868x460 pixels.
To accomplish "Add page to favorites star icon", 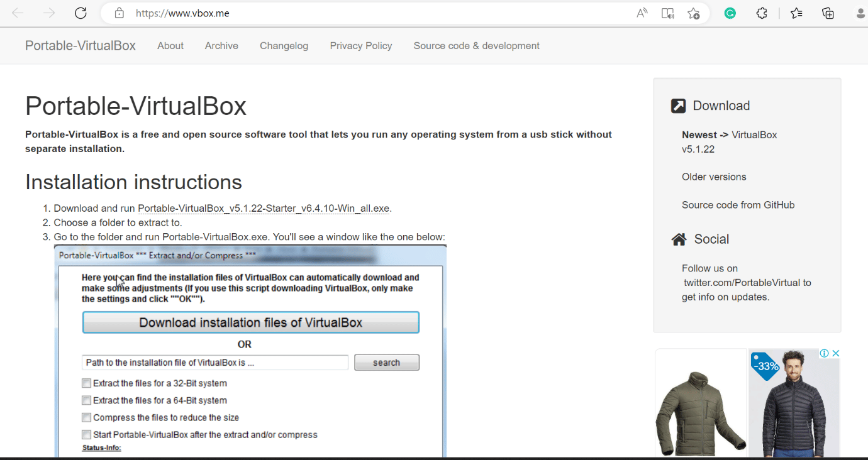I will 694,13.
